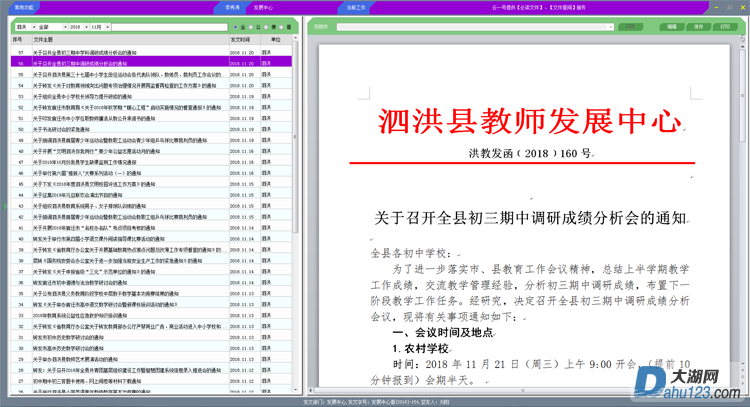750x407 pixels.
Task: Click the document viewer vertical scrollbar thumb
Action: coord(742,94)
